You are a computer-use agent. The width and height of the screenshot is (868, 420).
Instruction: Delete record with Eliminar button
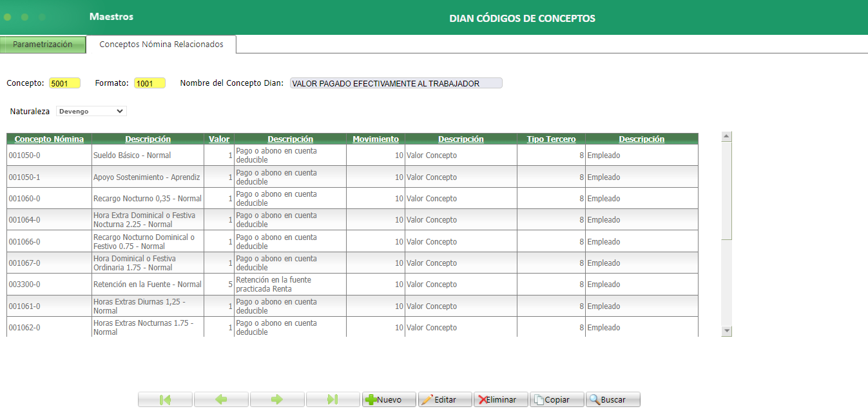point(501,399)
